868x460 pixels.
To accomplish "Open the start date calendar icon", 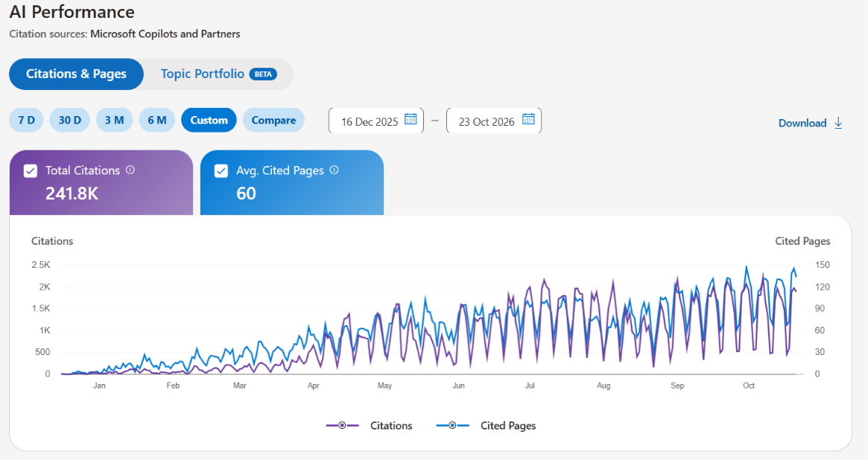I will pos(411,119).
